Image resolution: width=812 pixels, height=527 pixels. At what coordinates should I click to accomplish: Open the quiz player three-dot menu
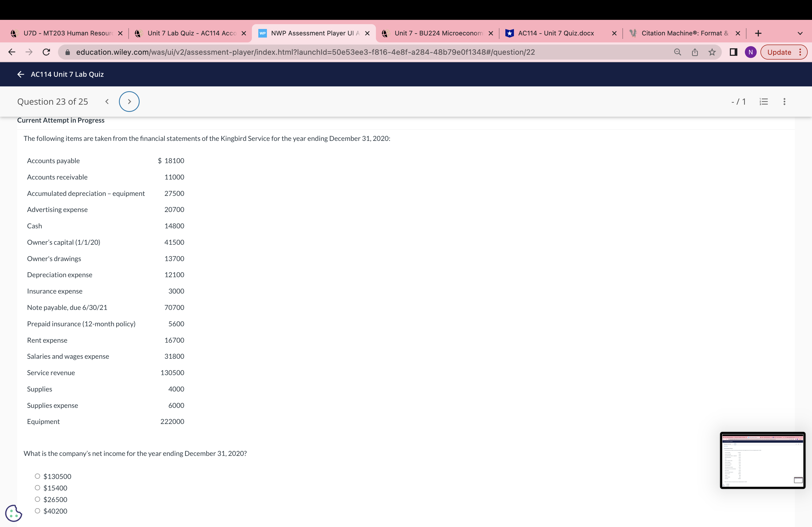coord(784,101)
